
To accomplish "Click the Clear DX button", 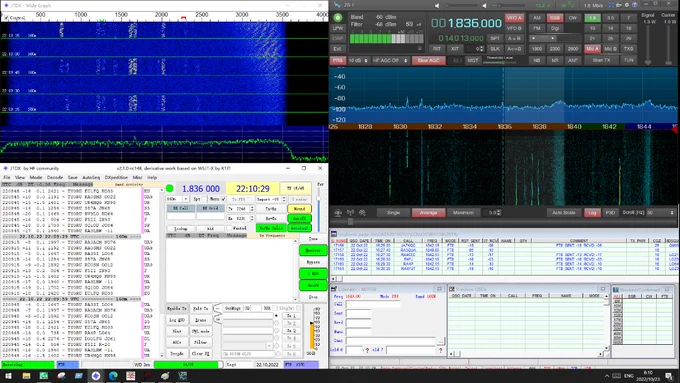I will pyautogui.click(x=200, y=354).
